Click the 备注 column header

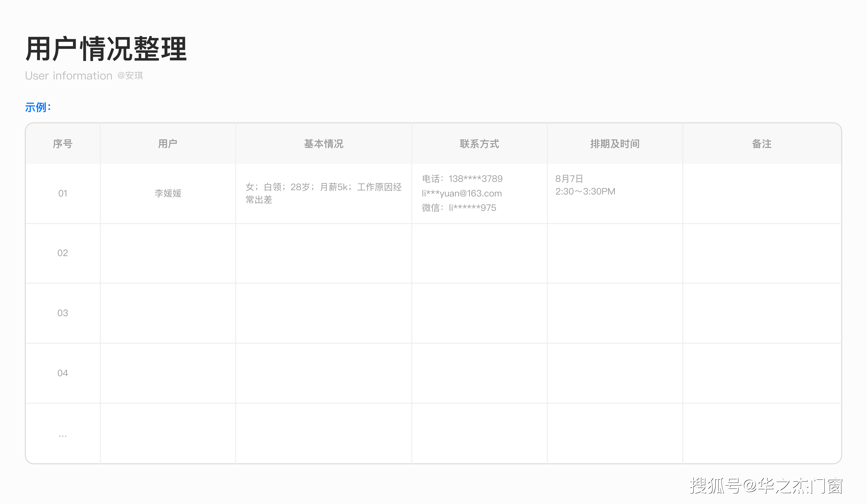[x=761, y=144]
